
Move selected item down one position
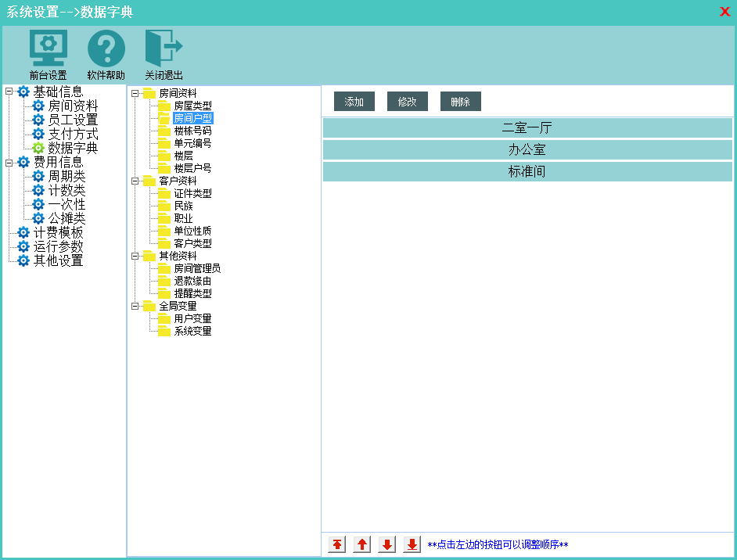pos(387,544)
